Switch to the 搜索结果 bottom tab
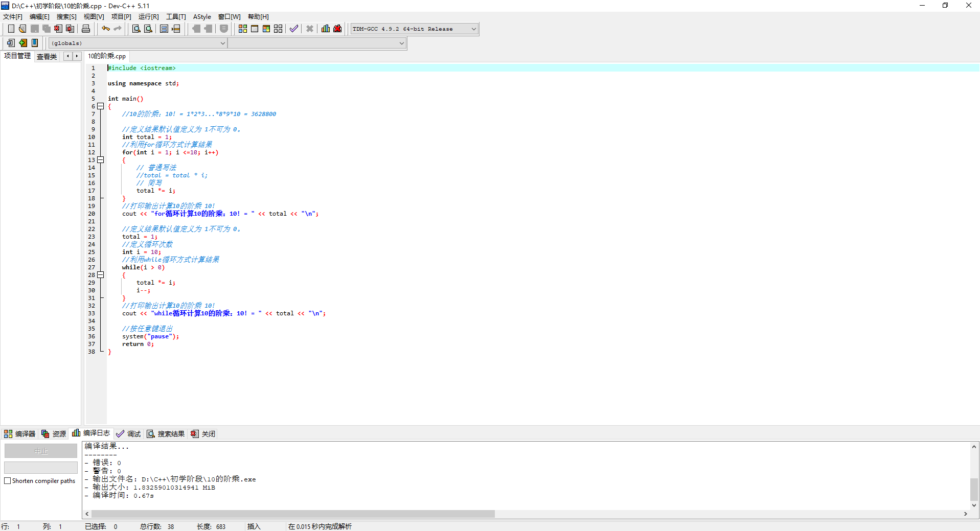This screenshot has width=980, height=531. coord(166,434)
